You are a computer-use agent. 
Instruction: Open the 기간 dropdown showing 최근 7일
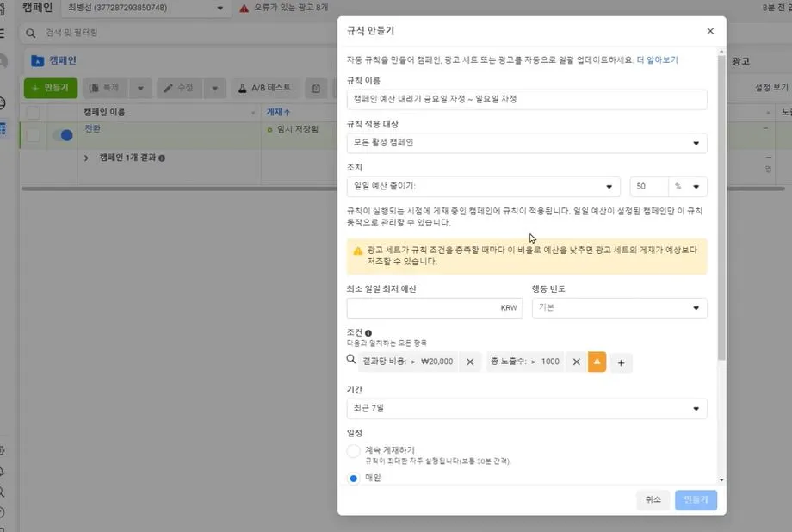point(526,407)
